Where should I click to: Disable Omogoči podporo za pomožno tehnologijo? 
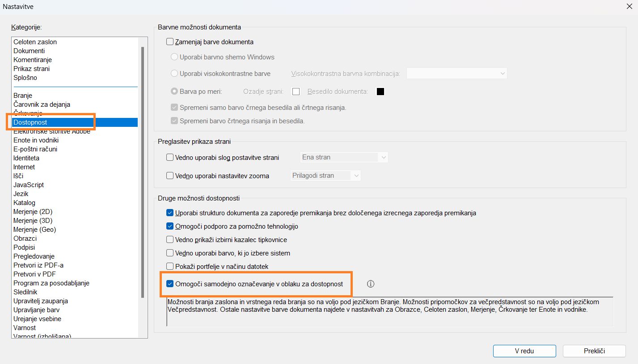[170, 226]
